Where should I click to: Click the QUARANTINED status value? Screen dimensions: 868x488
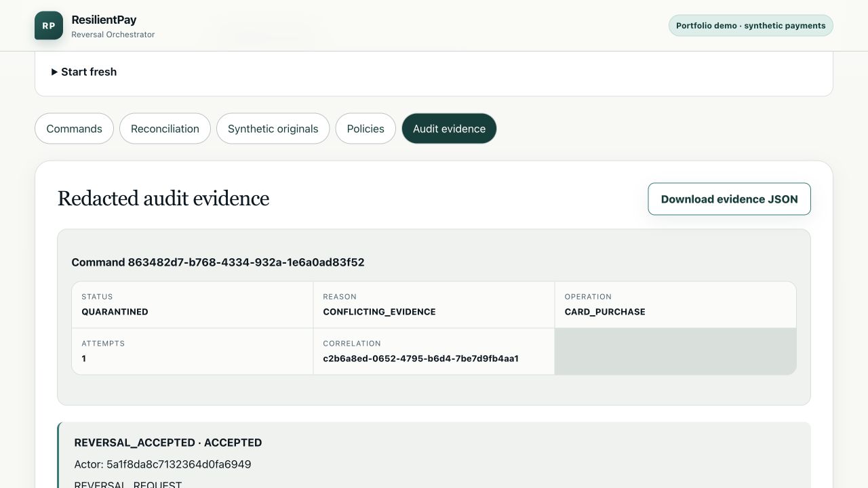(x=115, y=312)
